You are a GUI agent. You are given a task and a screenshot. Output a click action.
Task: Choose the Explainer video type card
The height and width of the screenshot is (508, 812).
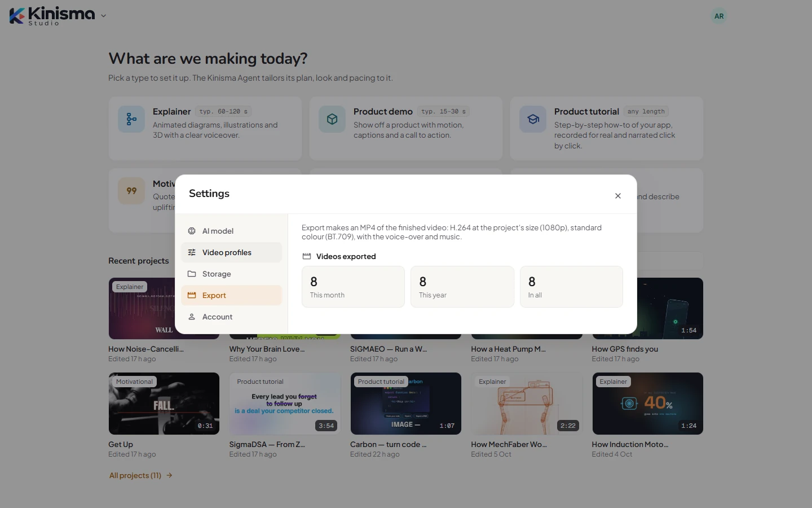click(x=205, y=129)
